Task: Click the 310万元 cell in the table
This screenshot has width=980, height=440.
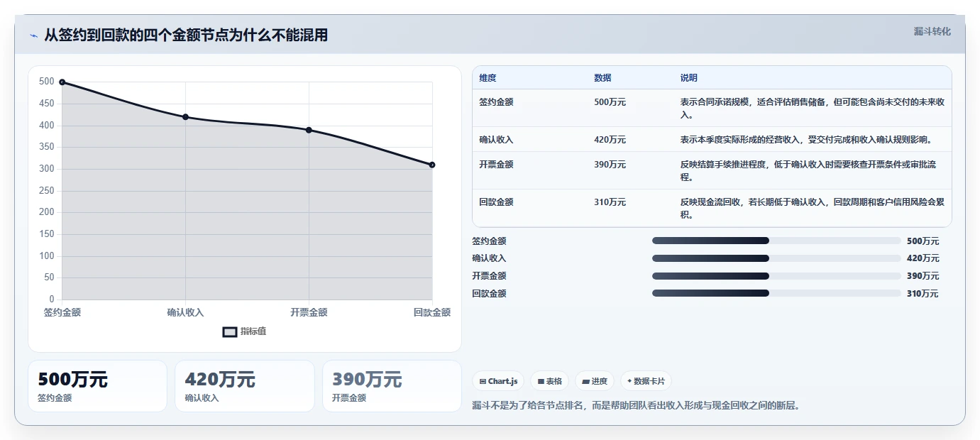Action: pos(610,202)
